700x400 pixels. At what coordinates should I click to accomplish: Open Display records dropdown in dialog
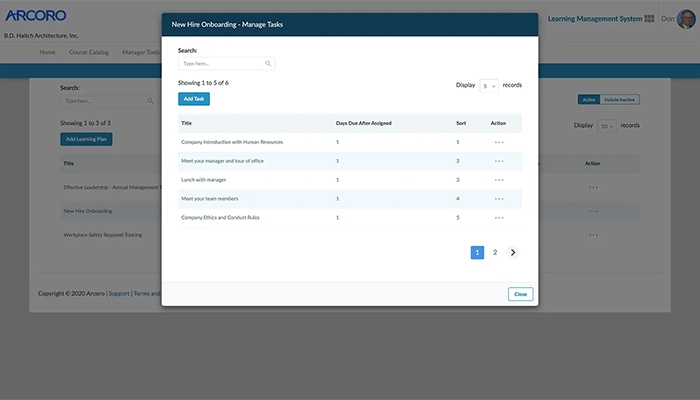click(x=489, y=86)
